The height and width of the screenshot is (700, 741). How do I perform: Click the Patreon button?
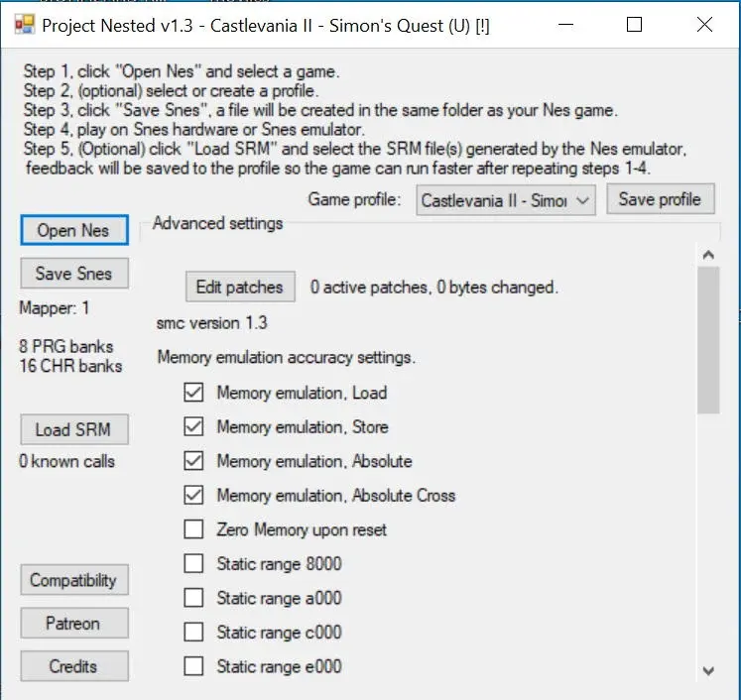click(74, 624)
